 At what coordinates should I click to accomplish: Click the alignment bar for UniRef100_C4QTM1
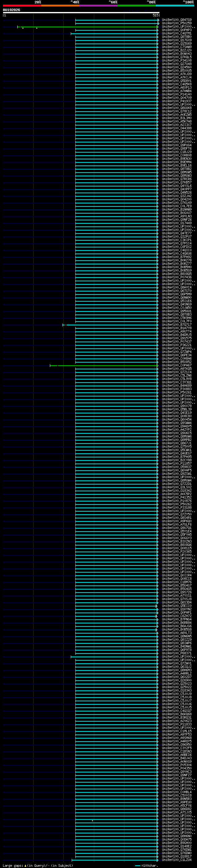115,34
